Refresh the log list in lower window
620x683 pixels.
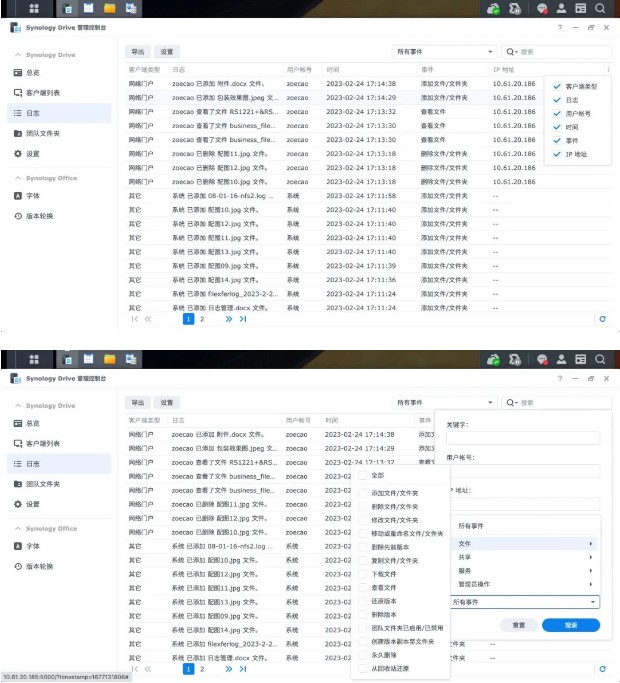point(603,669)
